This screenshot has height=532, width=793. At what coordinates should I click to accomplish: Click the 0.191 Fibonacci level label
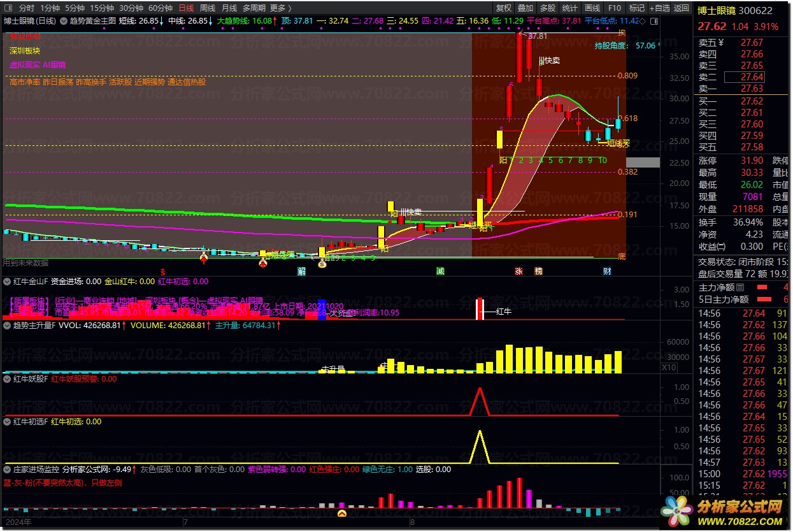(x=628, y=215)
